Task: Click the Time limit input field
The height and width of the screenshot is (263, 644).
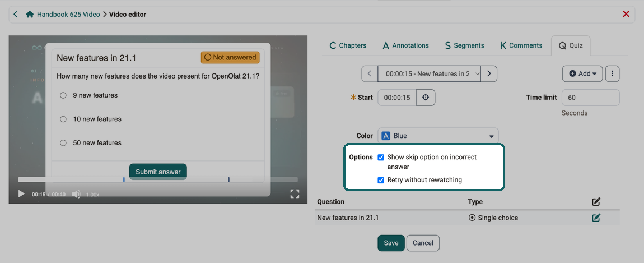Action: [590, 98]
